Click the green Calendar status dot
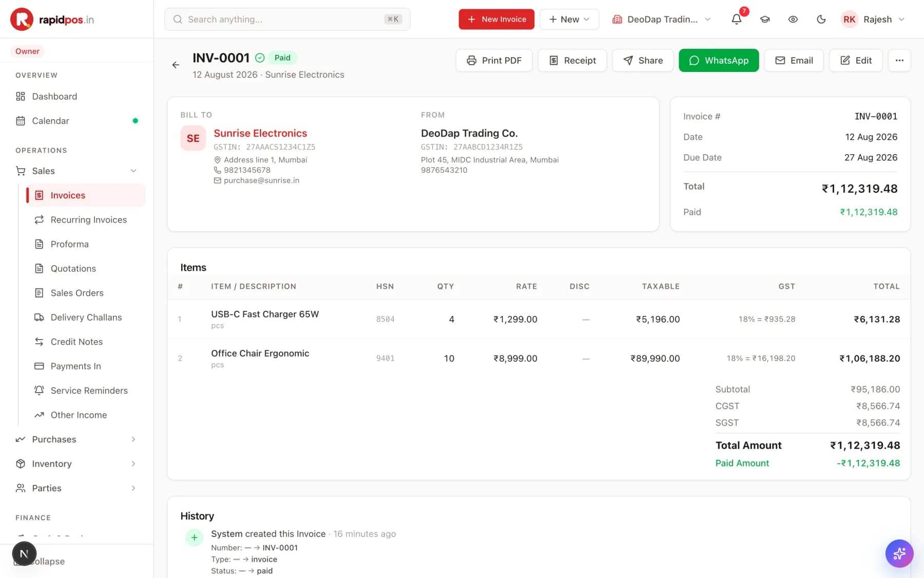Viewport: 924px width, 578px height. tap(136, 121)
